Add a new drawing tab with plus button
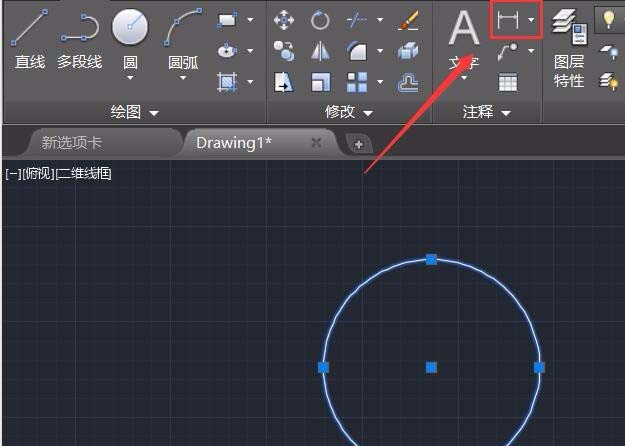 pos(358,143)
